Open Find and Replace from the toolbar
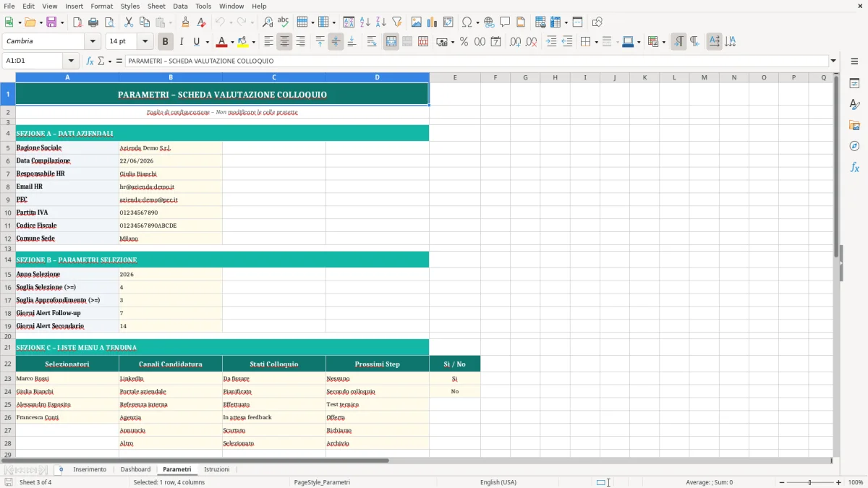 pos(268,22)
